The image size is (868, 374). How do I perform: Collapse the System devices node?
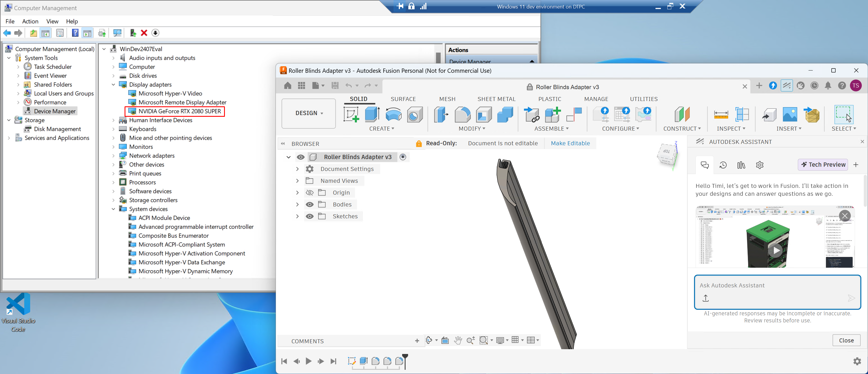[x=113, y=209]
